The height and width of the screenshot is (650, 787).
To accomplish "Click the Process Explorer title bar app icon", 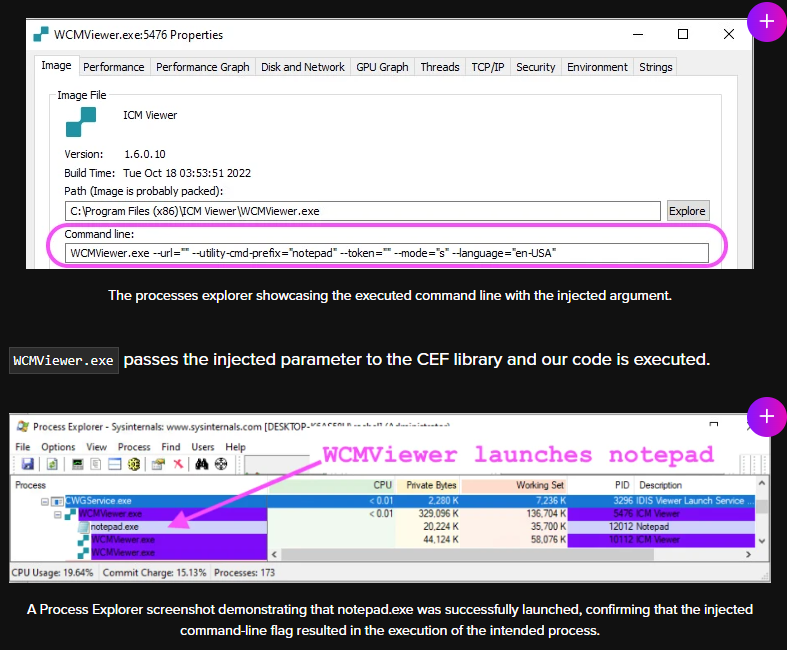I will tap(23, 427).
